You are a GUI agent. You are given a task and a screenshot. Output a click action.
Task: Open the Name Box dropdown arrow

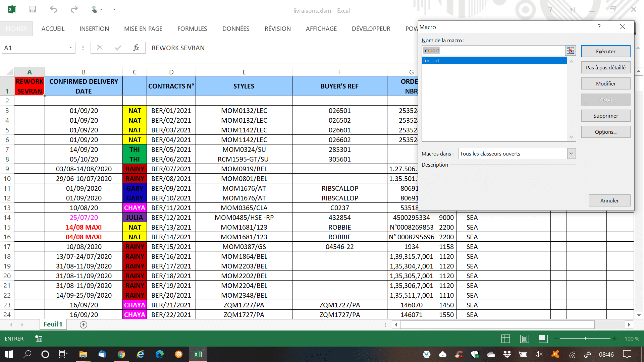click(70, 48)
